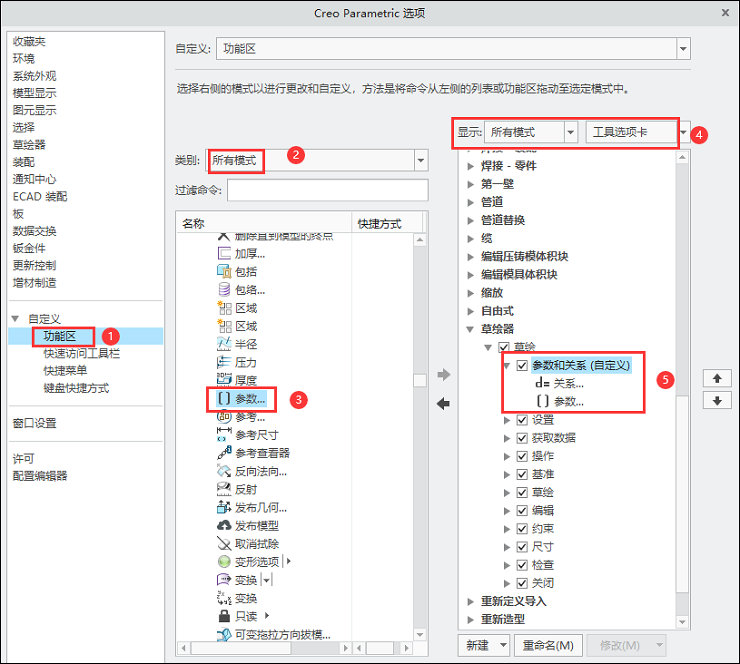The width and height of the screenshot is (740, 664).
Task: Click the 取消拭除 command icon
Action: pyautogui.click(x=224, y=544)
